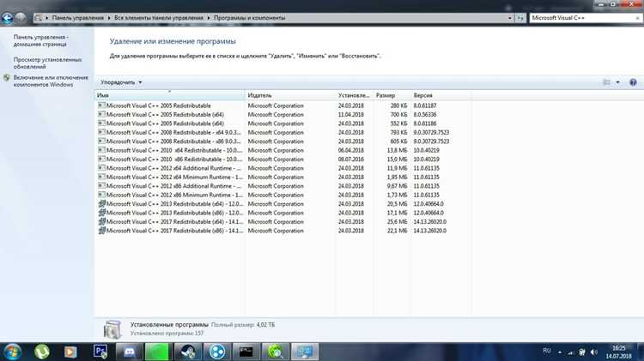Select the 2005 Redistributable (x64) 552 КБ icon

click(101, 123)
